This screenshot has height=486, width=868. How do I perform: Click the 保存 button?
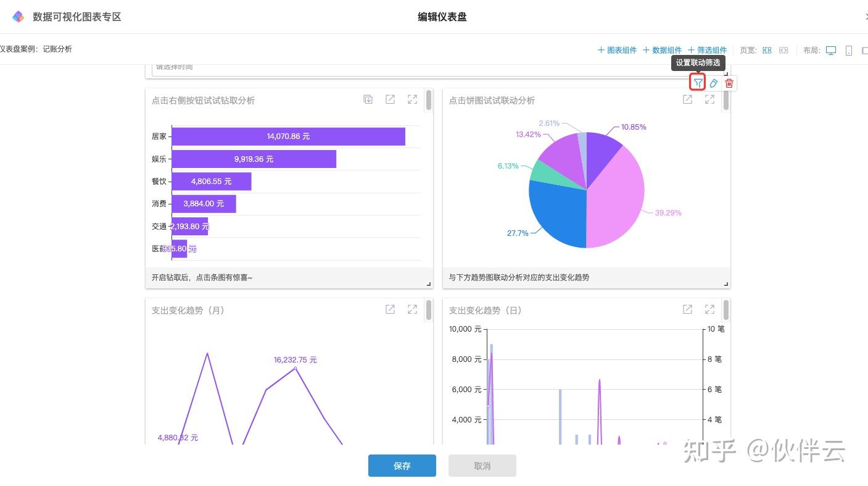point(402,466)
